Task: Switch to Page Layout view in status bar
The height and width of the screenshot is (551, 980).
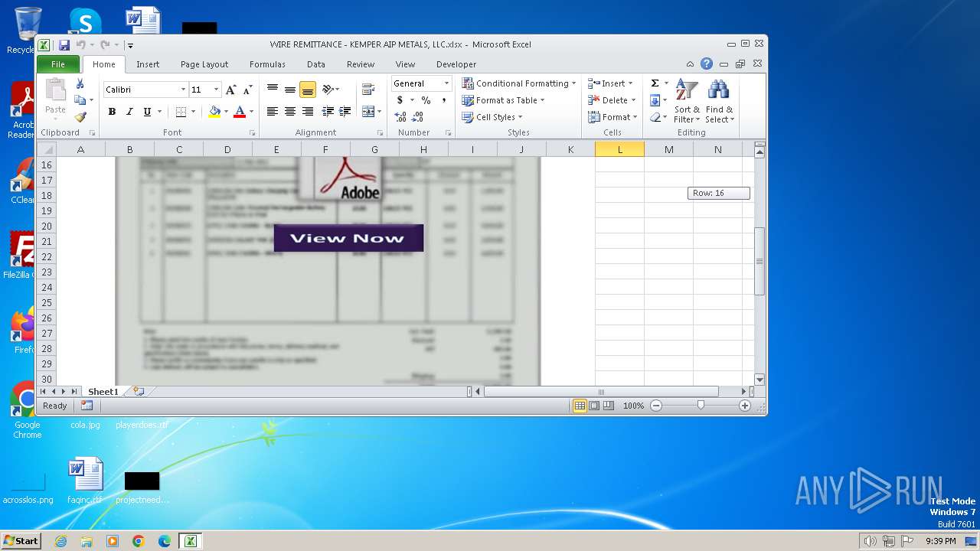Action: tap(594, 406)
